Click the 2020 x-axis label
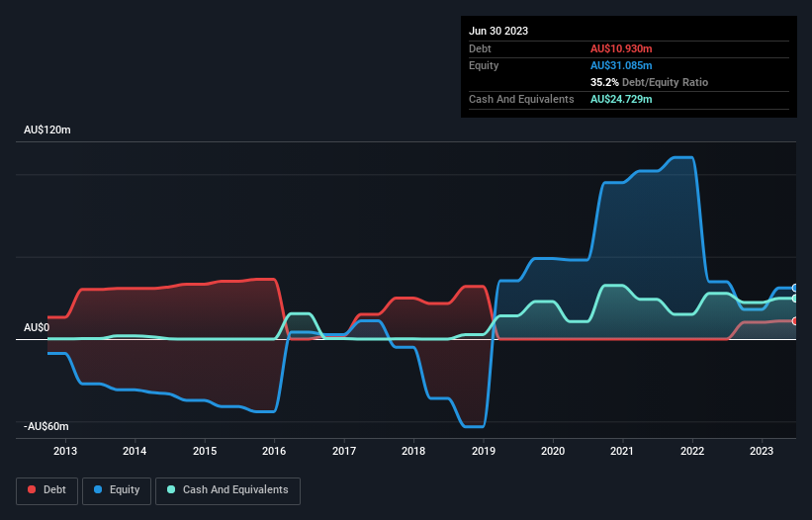This screenshot has height=520, width=812. point(553,451)
